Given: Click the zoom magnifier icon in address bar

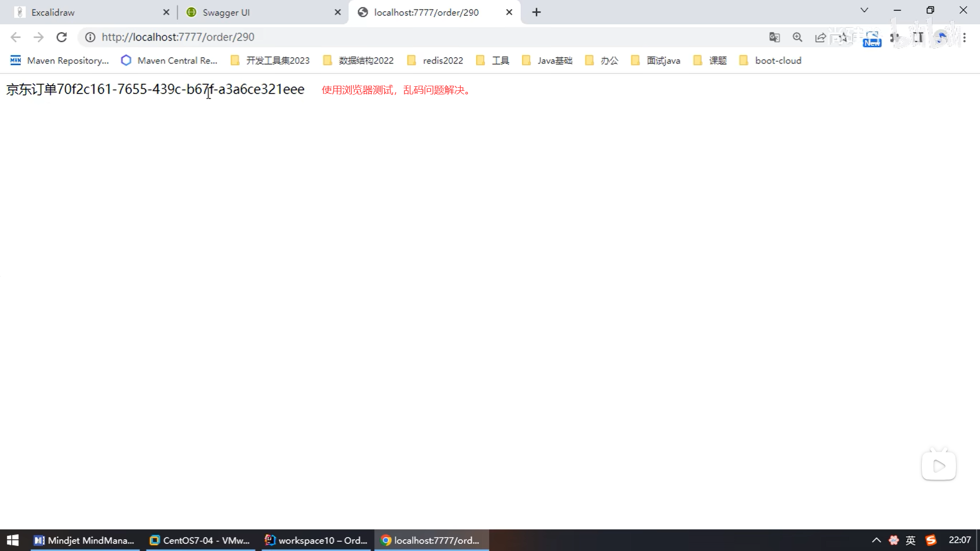Looking at the screenshot, I should click(x=797, y=37).
